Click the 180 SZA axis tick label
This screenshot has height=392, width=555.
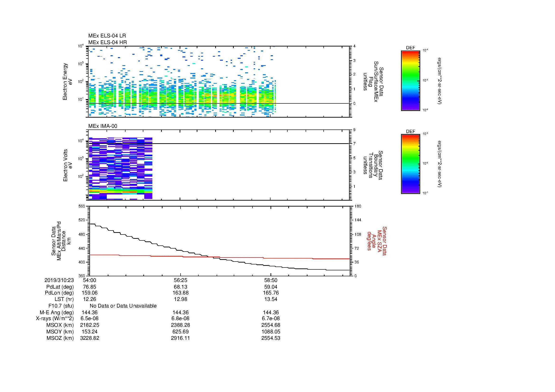coord(358,206)
